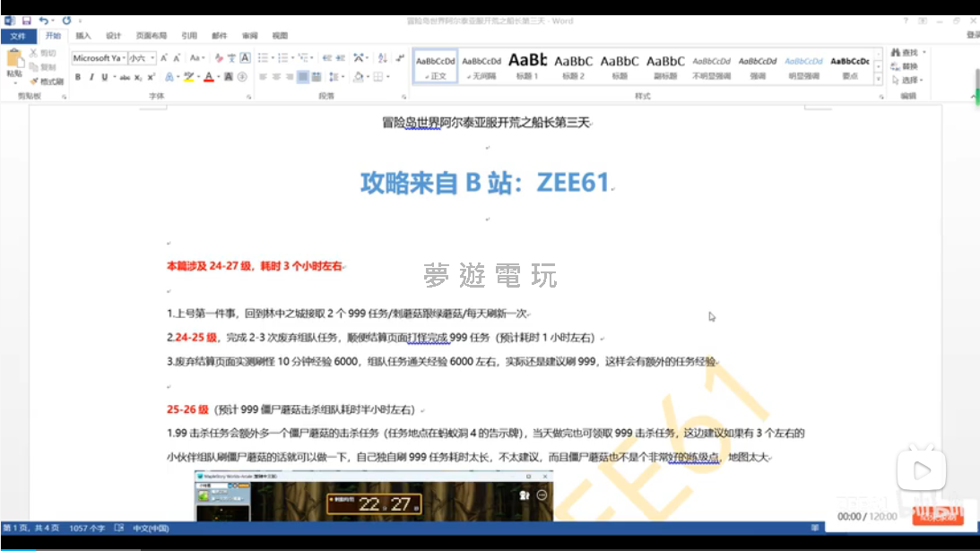Click the bulleted list icon

[x=264, y=58]
